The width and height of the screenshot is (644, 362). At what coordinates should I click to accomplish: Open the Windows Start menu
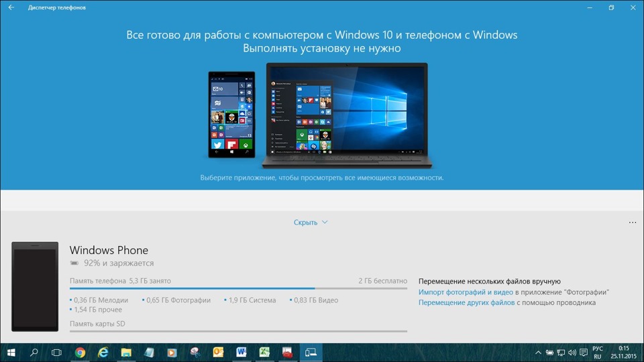tap(11, 353)
